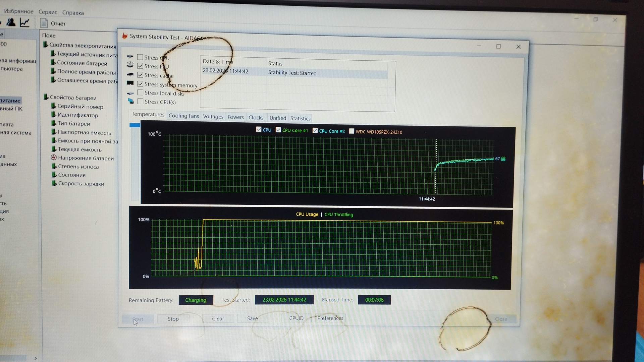Uncheck CPU Core #1 temperature checkbox
This screenshot has width=644, height=362.
[x=278, y=130]
